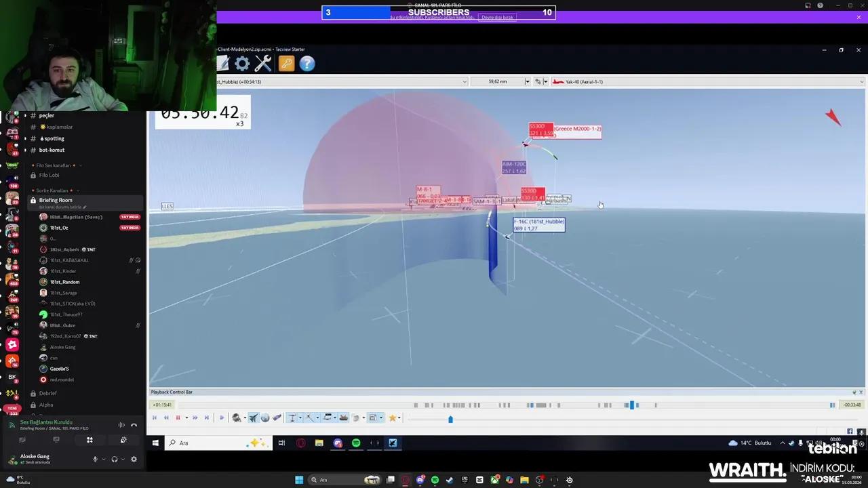
Task: Mute the Discord microphone
Action: click(x=95, y=460)
